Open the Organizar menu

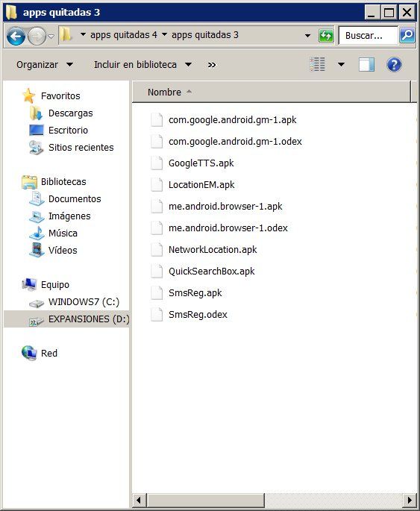pyautogui.click(x=45, y=65)
